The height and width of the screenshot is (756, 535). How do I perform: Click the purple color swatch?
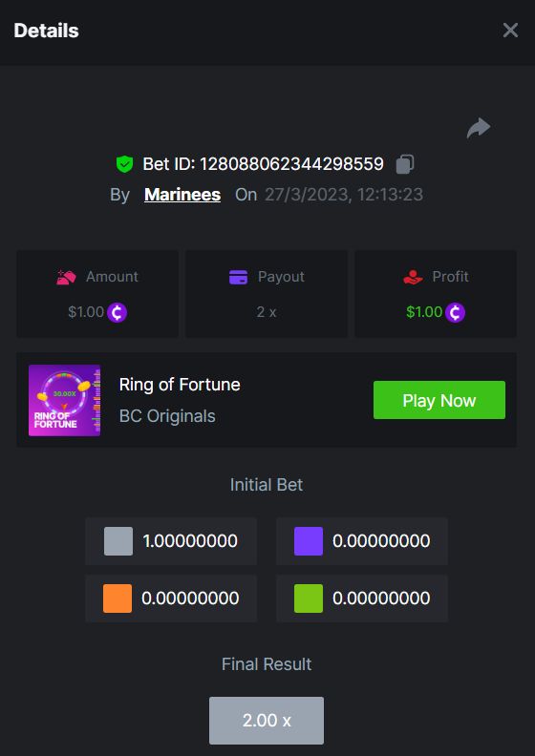point(309,541)
